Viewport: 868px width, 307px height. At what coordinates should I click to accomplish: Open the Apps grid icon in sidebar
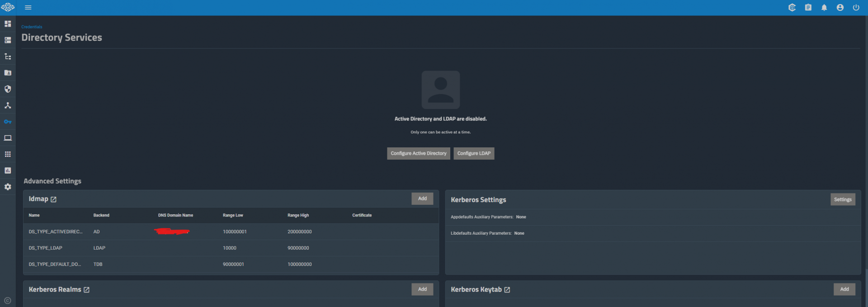(x=8, y=154)
